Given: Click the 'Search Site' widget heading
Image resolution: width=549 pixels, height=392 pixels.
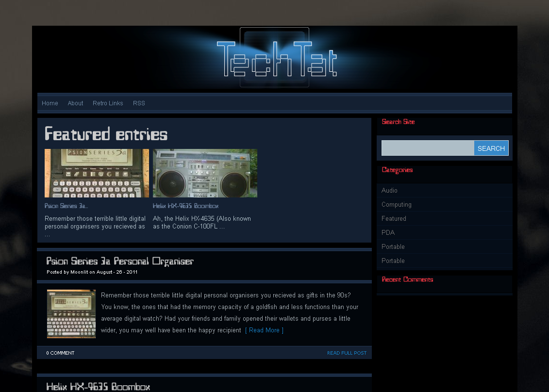Looking at the screenshot, I should pos(398,122).
